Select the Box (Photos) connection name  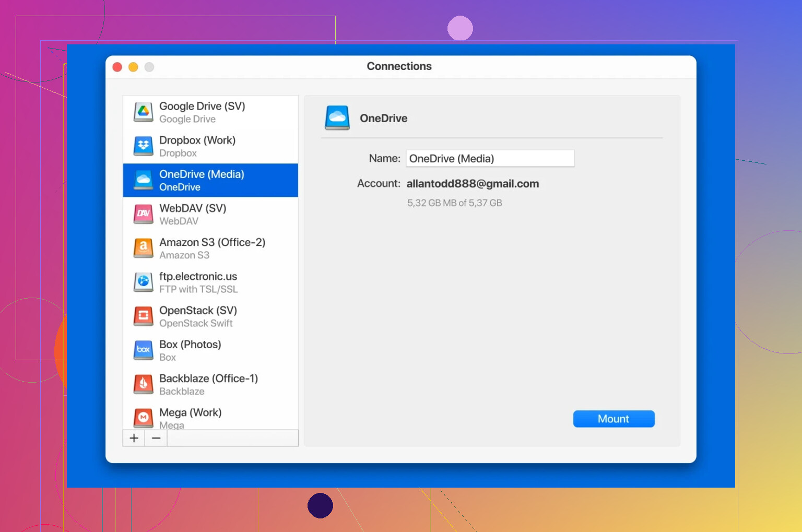(190, 344)
